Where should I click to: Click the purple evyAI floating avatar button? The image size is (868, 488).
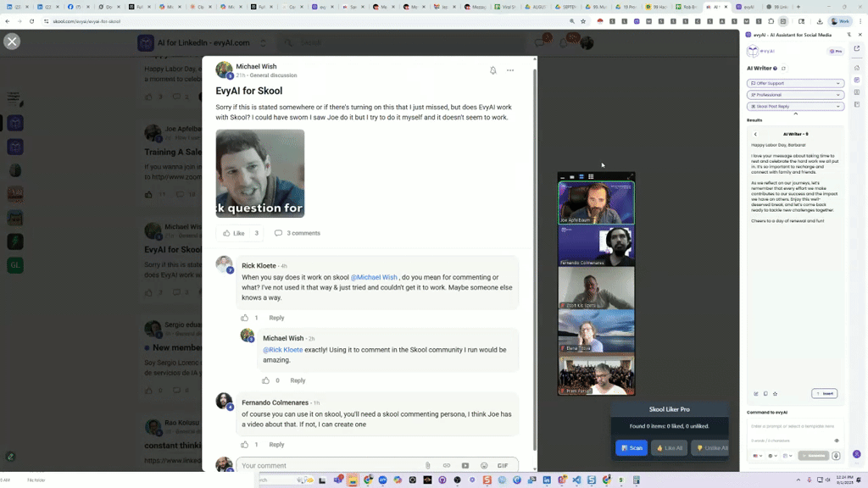pos(857,454)
